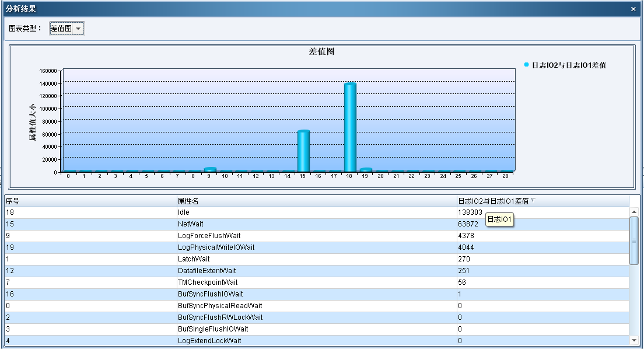Click the 差值图 chart title
This screenshot has width=644, height=349.
pos(321,51)
